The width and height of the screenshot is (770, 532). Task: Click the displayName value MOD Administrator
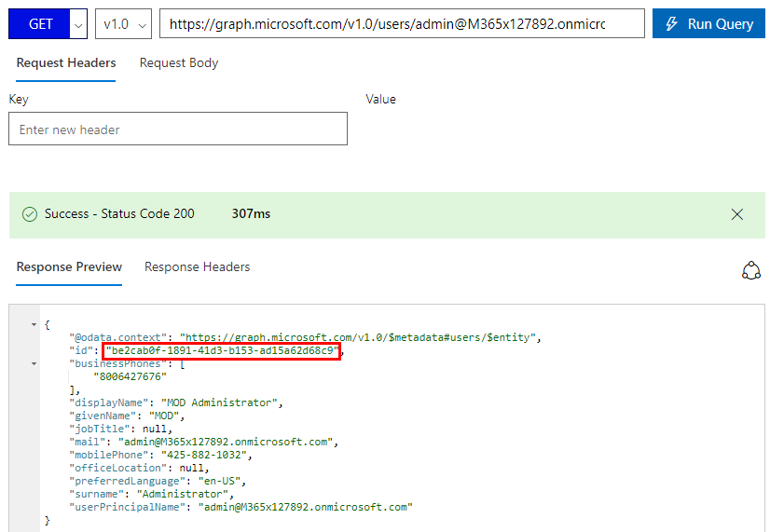[220, 402]
